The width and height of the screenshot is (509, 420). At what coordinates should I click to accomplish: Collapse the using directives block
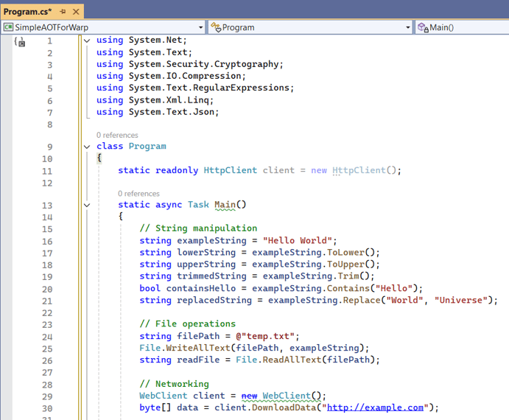(x=87, y=41)
